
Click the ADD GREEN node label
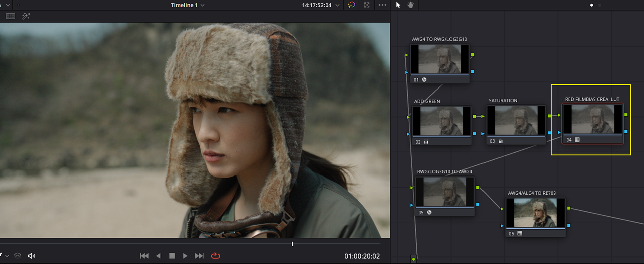(x=427, y=101)
